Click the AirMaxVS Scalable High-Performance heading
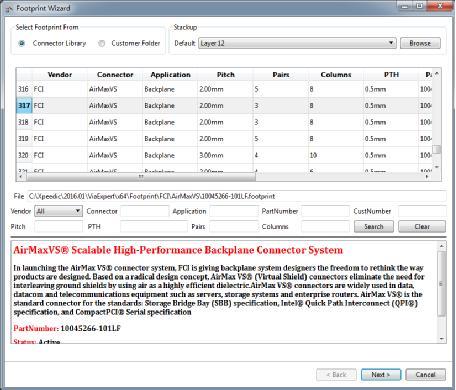 (x=178, y=250)
